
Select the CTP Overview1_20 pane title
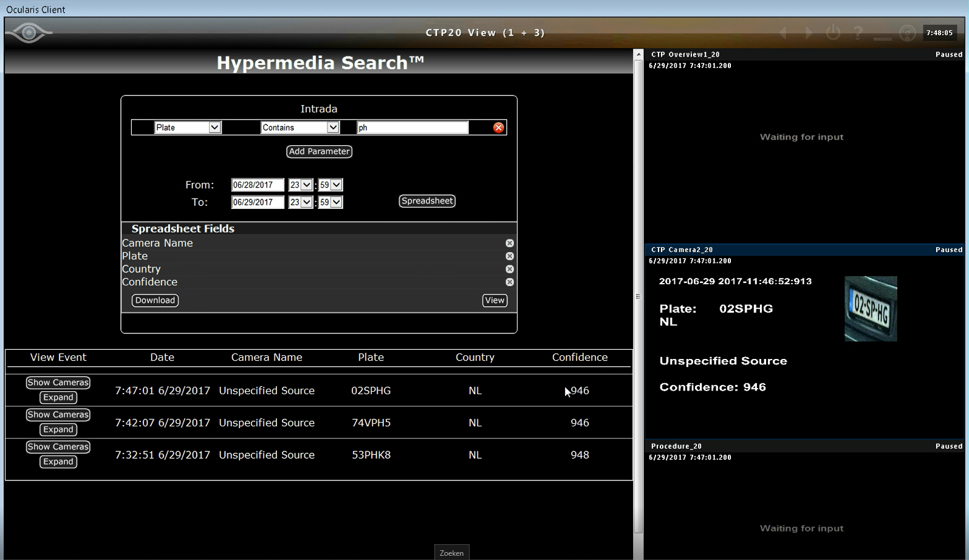[x=685, y=55]
